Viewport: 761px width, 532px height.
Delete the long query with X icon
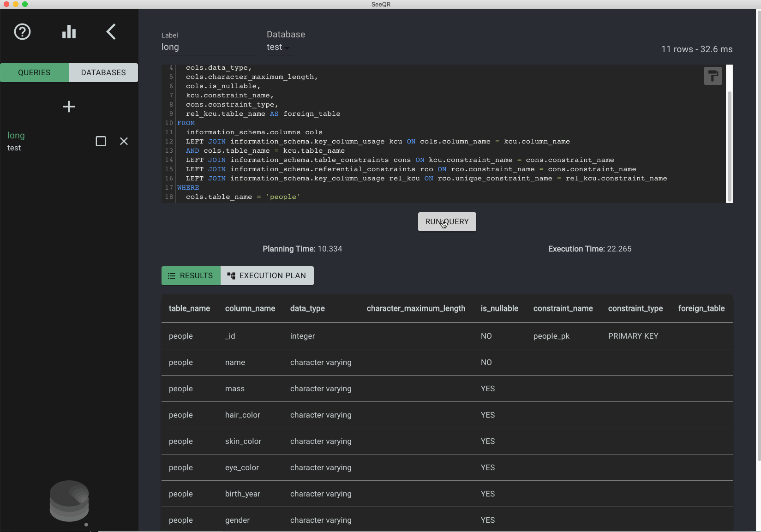click(124, 141)
